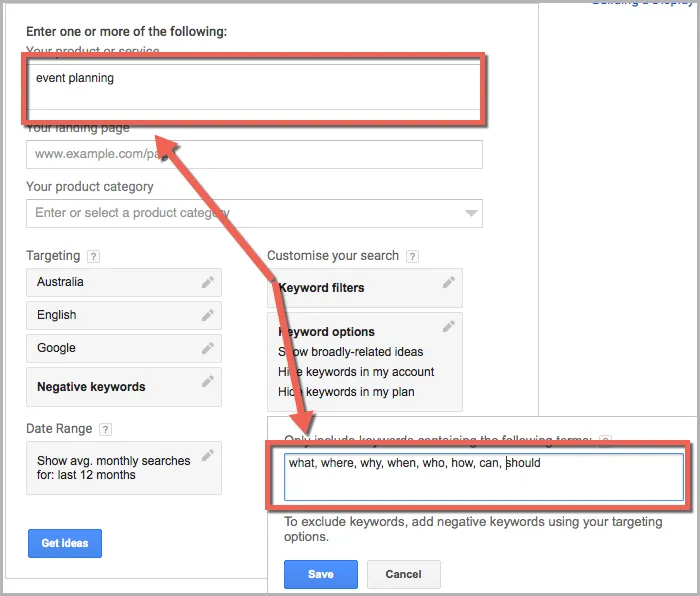Click the Date Range pencil edit icon
Image resolution: width=700 pixels, height=596 pixels.
click(x=208, y=455)
